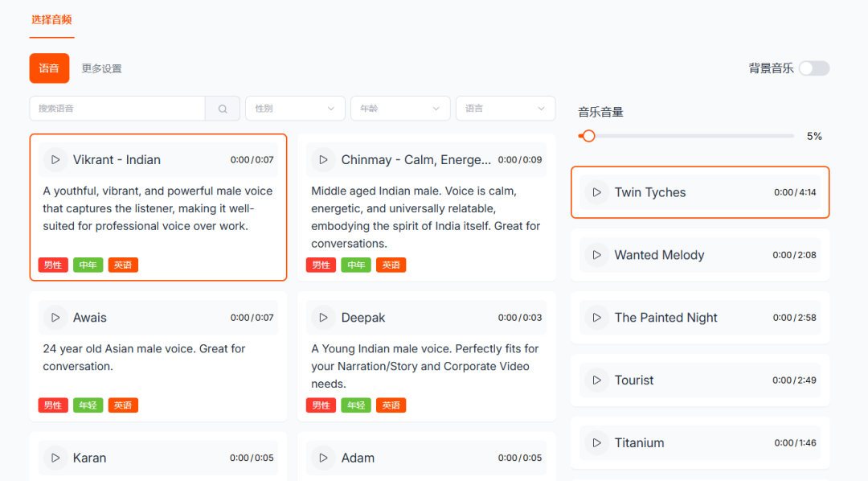Click the music volume slider handle
Viewport: 868px width, 481px height.
tap(588, 136)
